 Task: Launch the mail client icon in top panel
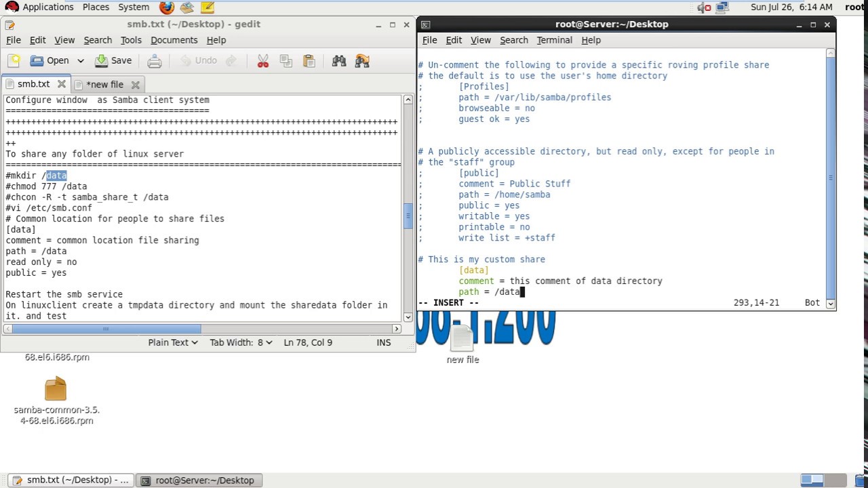pyautogui.click(x=187, y=7)
